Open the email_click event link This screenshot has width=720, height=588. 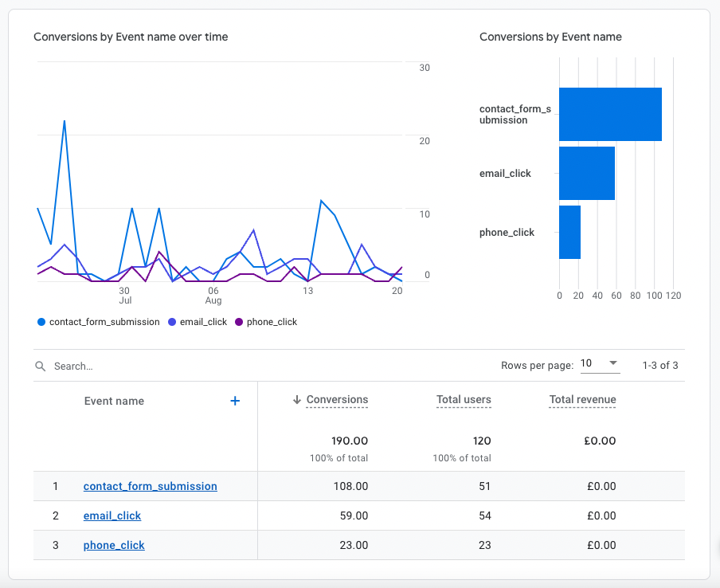[112, 515]
